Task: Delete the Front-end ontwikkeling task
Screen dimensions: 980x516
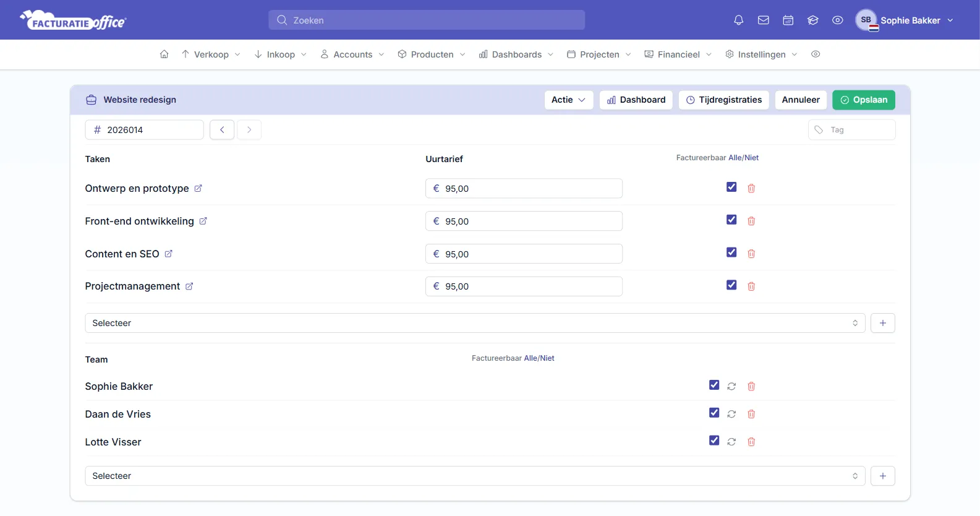Action: tap(751, 221)
